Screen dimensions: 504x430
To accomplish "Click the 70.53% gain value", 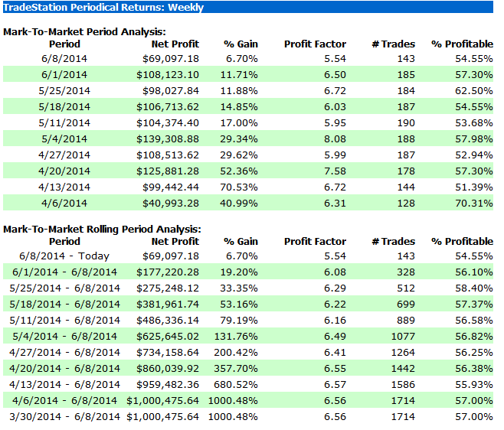I will pos(239,187).
